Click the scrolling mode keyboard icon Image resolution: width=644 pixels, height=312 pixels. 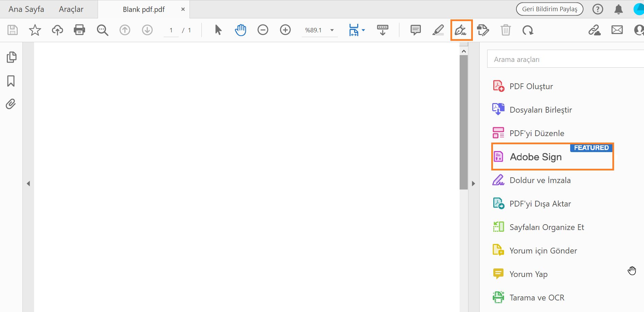click(383, 30)
